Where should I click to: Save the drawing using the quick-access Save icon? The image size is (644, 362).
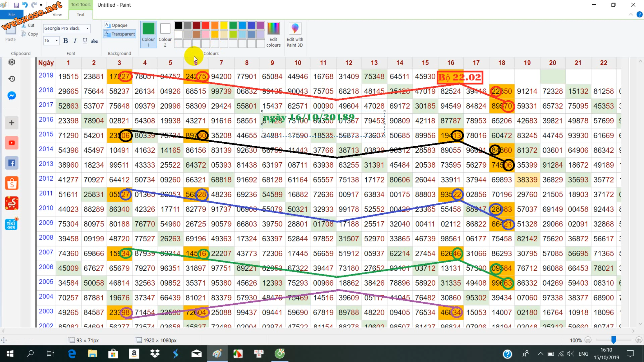16,5
